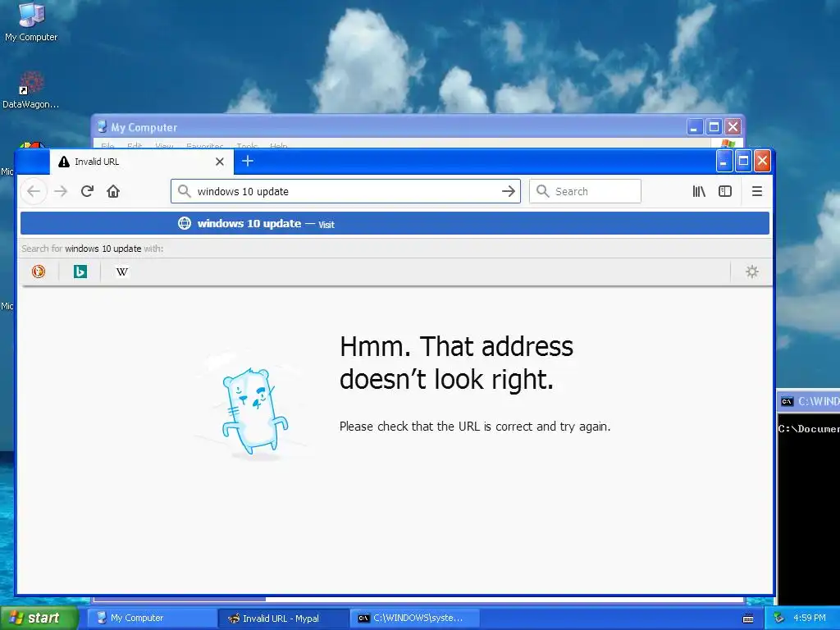Toggle the sidebar icon in the toolbar
840x630 pixels.
tap(725, 191)
